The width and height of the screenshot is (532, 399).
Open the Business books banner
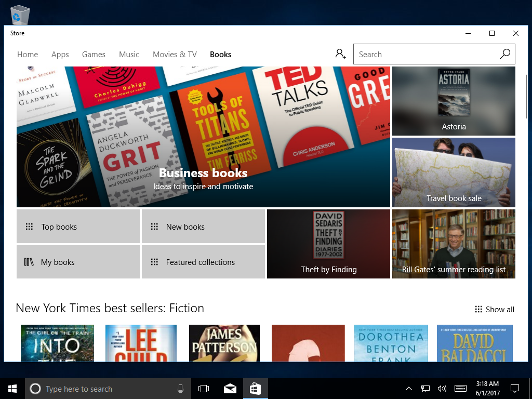tap(203, 137)
